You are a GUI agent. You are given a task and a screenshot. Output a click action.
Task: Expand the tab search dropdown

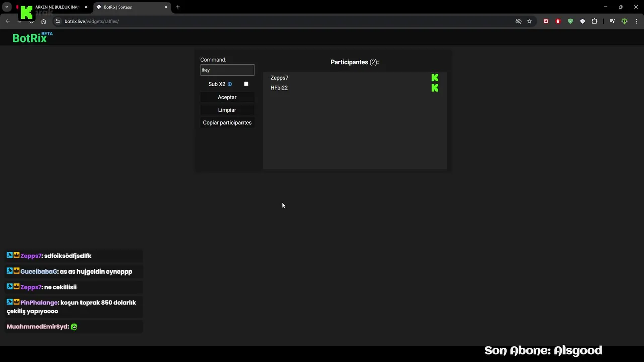pos(7,7)
